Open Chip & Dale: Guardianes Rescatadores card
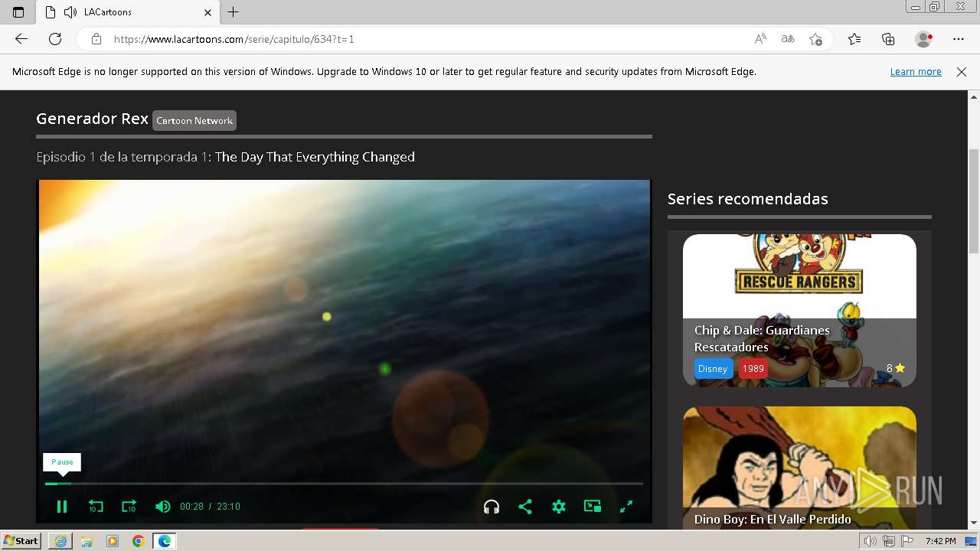The height and width of the screenshot is (551, 980). (799, 310)
